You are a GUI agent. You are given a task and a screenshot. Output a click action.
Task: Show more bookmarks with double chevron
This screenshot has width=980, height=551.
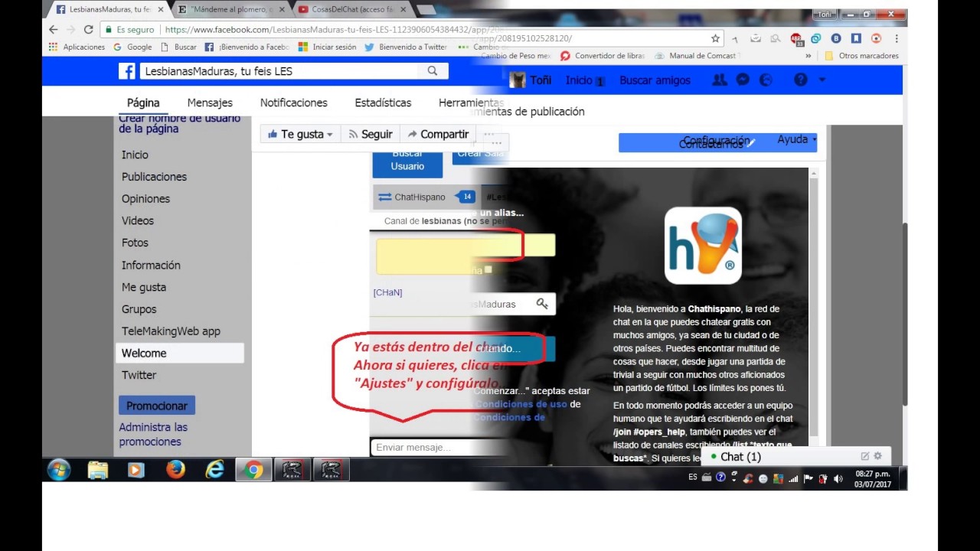click(x=808, y=56)
